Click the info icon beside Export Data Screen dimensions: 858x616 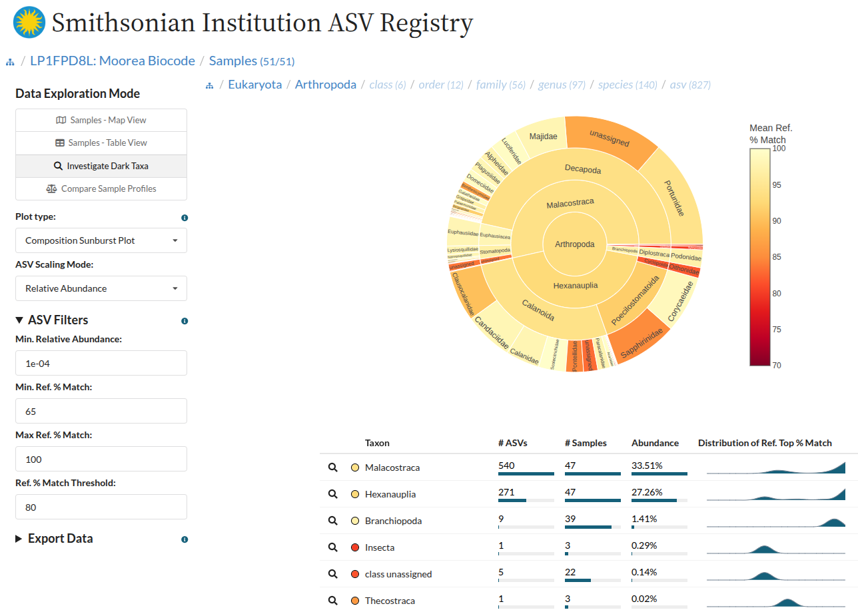(185, 539)
